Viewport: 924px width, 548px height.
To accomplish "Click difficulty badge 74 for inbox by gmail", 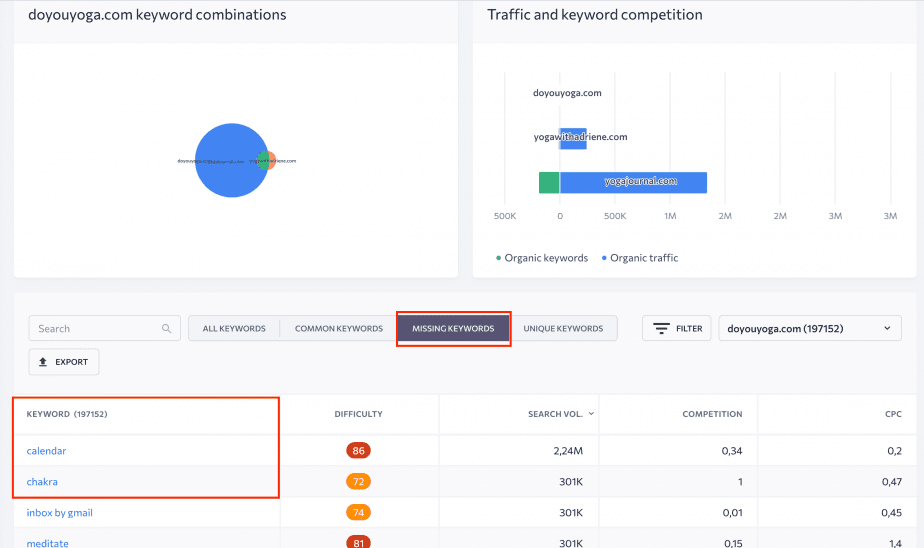I will click(x=358, y=513).
